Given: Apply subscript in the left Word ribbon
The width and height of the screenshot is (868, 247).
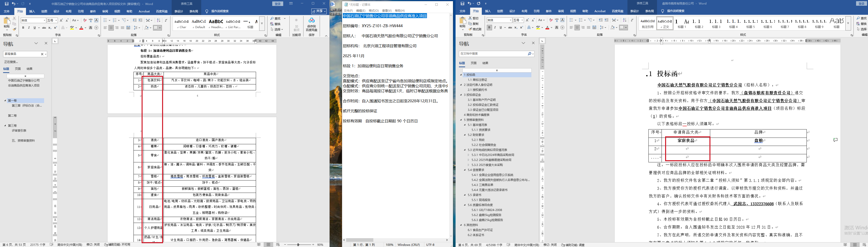Looking at the screenshot, I should click(50, 28).
